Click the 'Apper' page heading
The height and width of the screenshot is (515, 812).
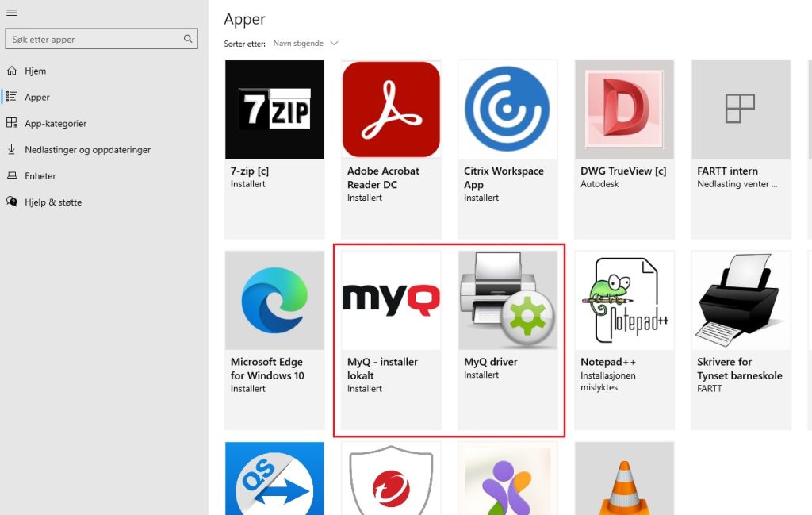click(244, 19)
